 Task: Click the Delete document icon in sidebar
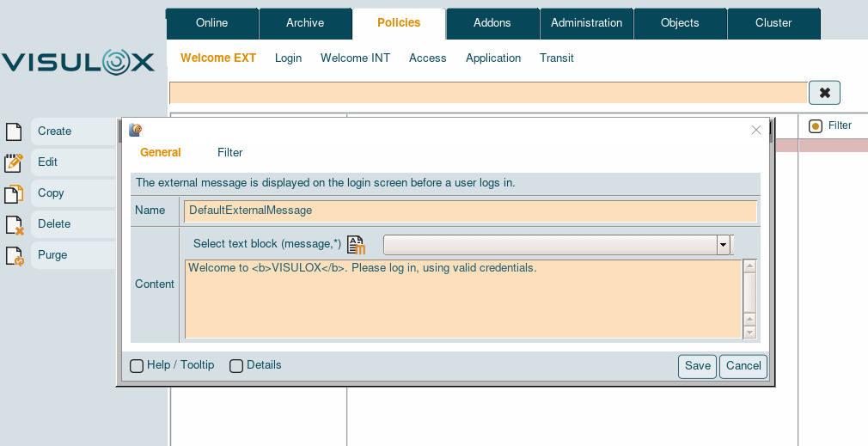14,224
